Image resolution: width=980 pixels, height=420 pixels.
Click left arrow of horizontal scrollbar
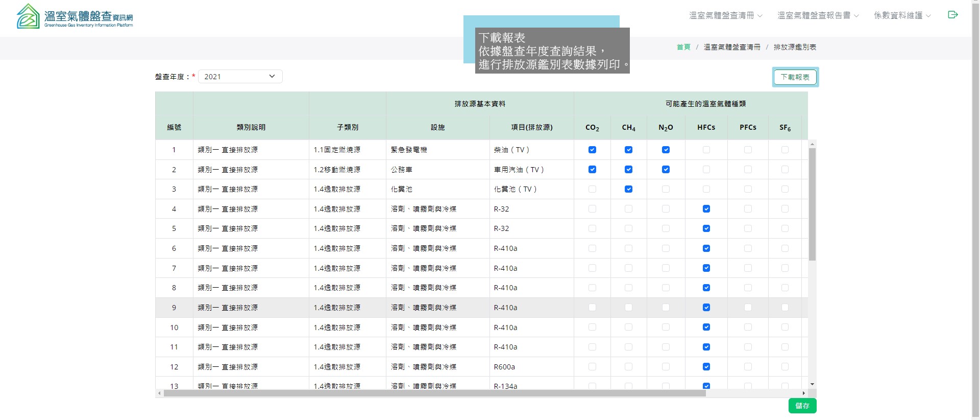tap(160, 393)
